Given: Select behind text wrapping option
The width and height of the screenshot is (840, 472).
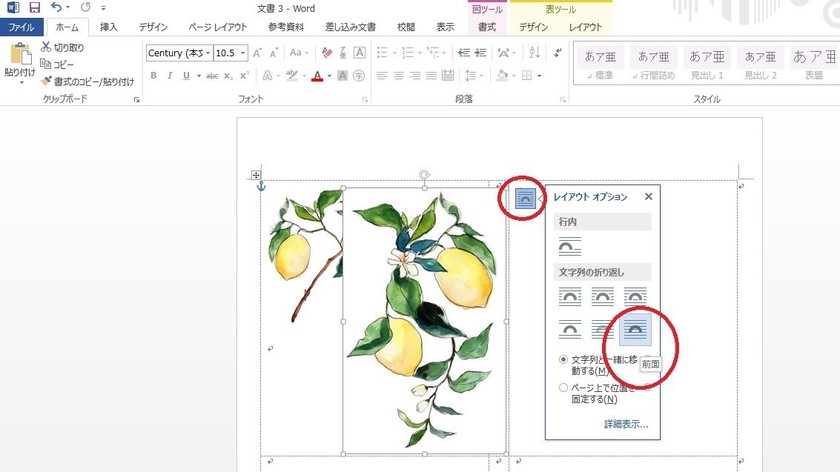Looking at the screenshot, I should point(602,329).
